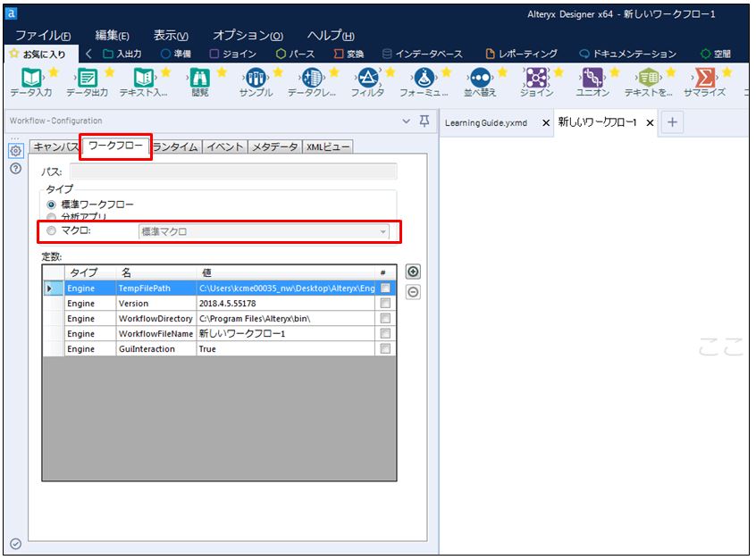Open the ファイル(F) menu
The image size is (756, 560).
coord(43,36)
